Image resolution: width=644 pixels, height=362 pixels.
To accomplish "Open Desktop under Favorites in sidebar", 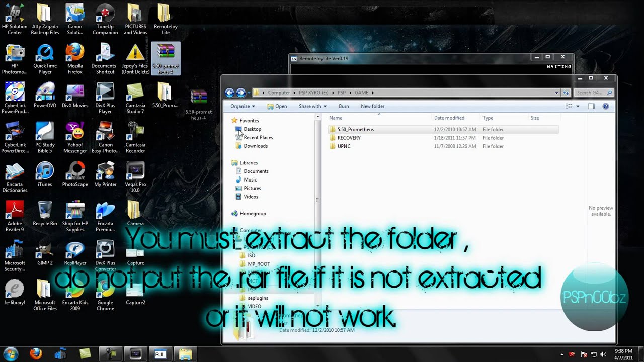I will point(248,129).
